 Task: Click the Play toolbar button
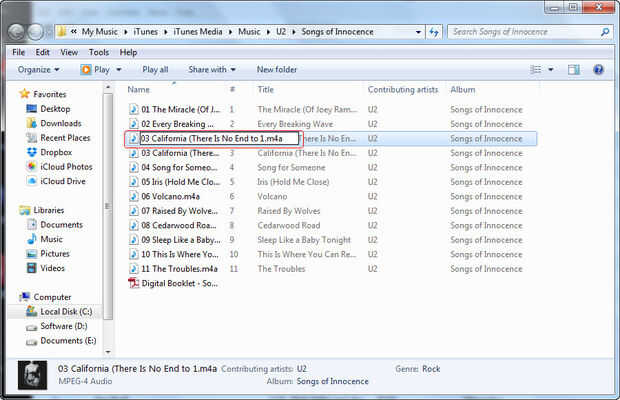click(95, 70)
